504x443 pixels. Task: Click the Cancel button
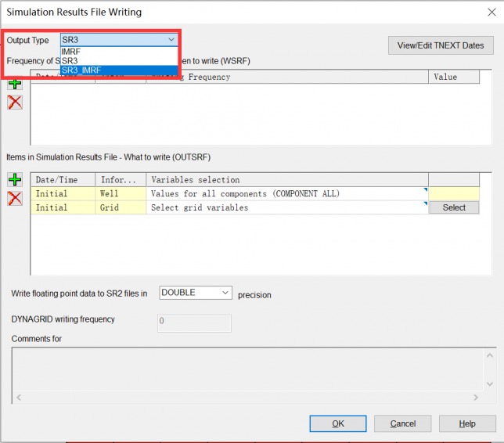coord(403,423)
